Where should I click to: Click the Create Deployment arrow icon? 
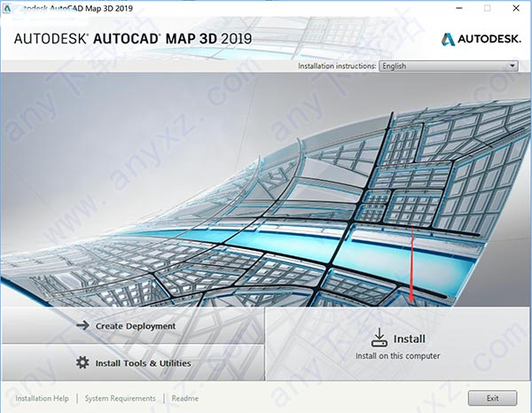pyautogui.click(x=82, y=325)
